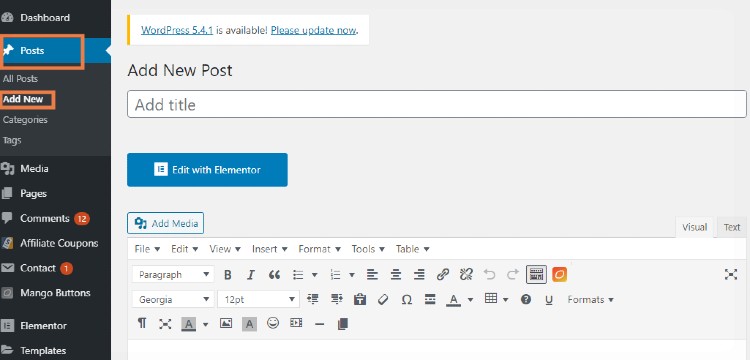Open the Table menu in editor
Image resolution: width=750 pixels, height=360 pixels.
point(412,249)
